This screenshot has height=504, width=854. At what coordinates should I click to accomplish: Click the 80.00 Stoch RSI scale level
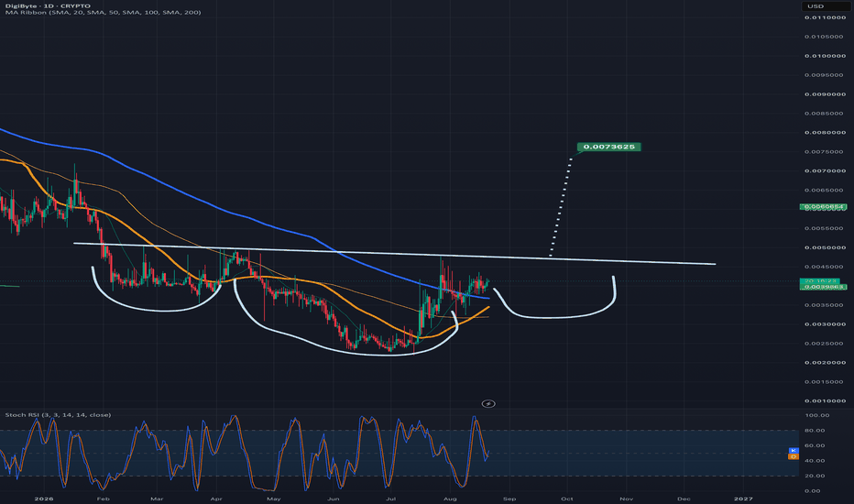point(816,431)
